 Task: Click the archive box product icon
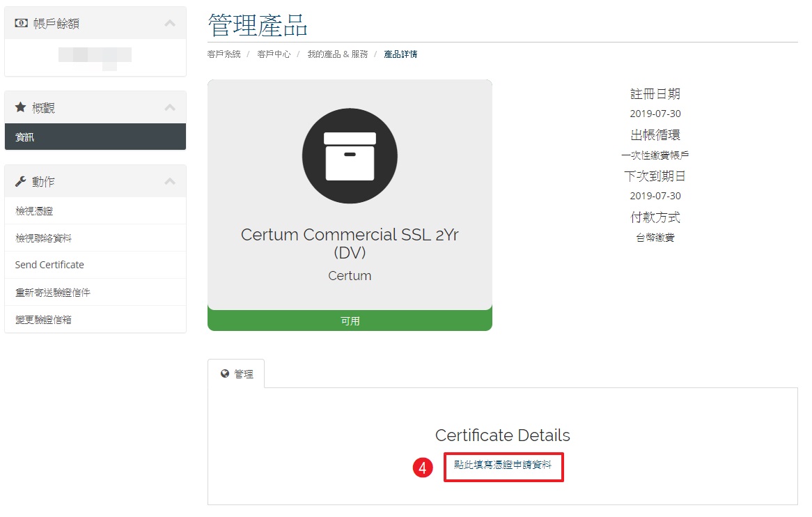click(350, 156)
